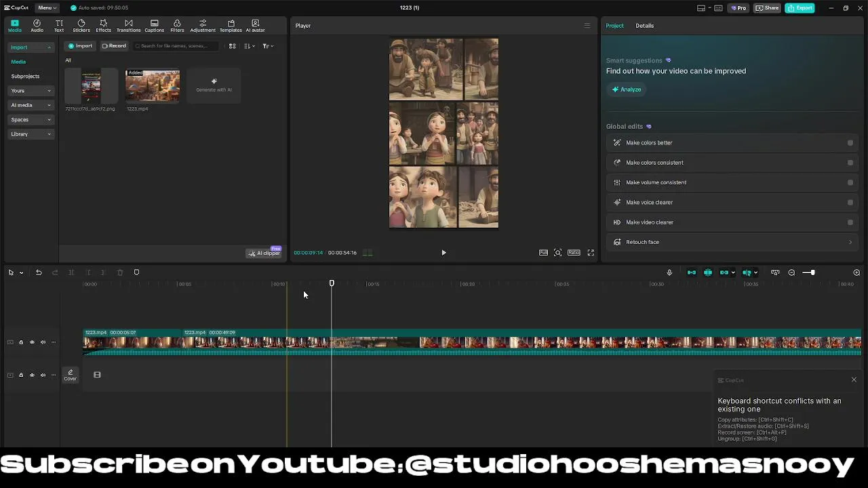The height and width of the screenshot is (488, 868).
Task: Click the grid view icon in media panel
Action: tap(232, 46)
